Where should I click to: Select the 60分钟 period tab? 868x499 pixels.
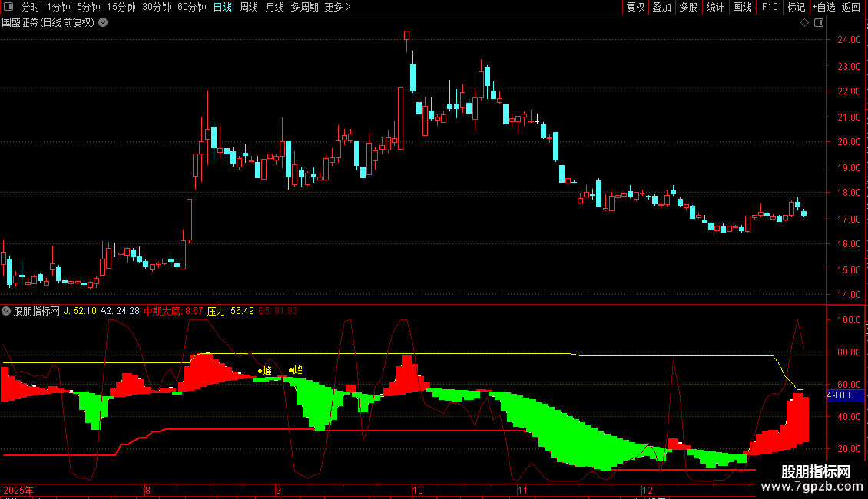(x=191, y=7)
